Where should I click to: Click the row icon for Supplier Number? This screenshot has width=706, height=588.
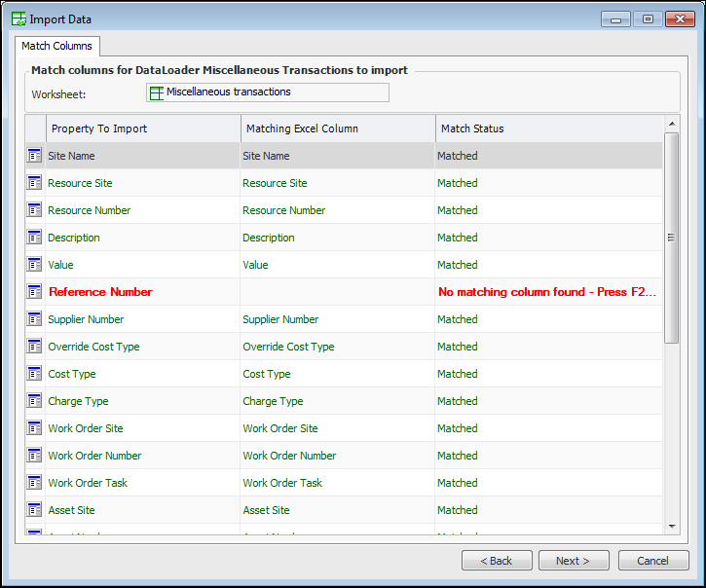coord(35,319)
